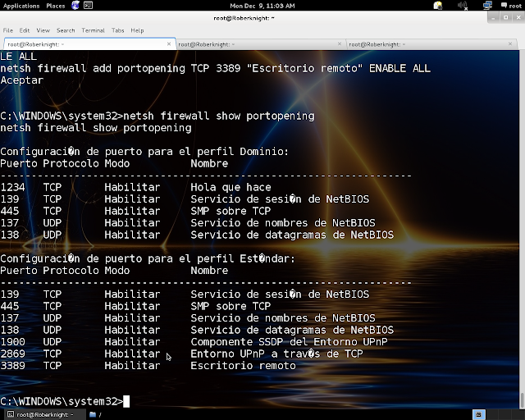The width and height of the screenshot is (525, 420).
Task: Open the Tabs menu
Action: tap(118, 30)
